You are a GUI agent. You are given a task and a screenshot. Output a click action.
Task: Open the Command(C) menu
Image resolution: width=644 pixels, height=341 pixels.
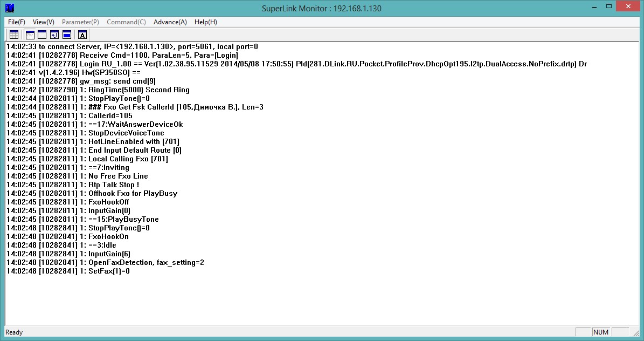(x=126, y=22)
